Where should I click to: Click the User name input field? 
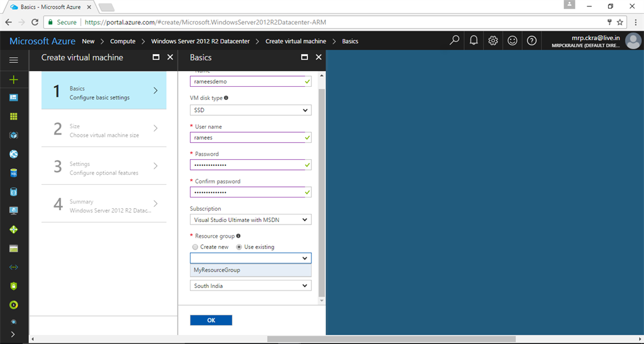coord(250,138)
